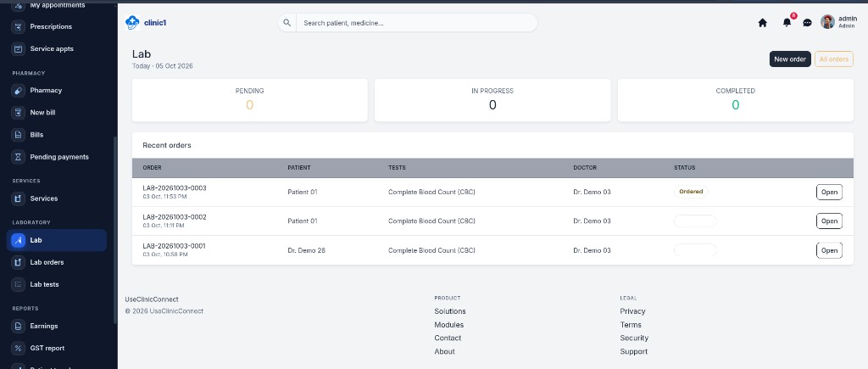Viewport: 868px width, 369px height.
Task: Click the Security footer link
Action: click(x=634, y=338)
